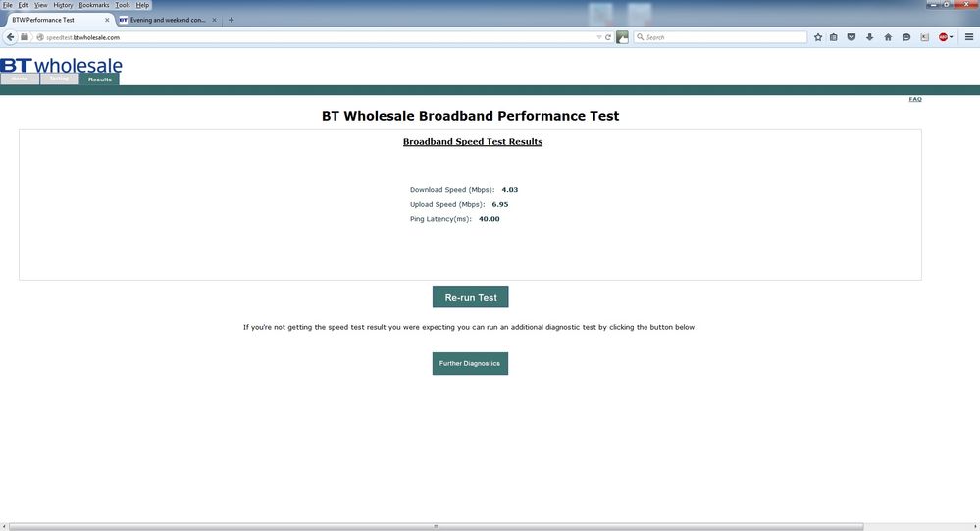Screen dimensions: 980x531
Task: Bookmark this page with the star icon
Action: pos(818,37)
